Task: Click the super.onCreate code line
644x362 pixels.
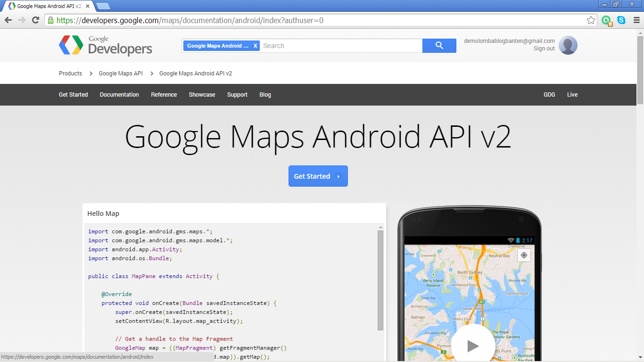Action: point(174,312)
